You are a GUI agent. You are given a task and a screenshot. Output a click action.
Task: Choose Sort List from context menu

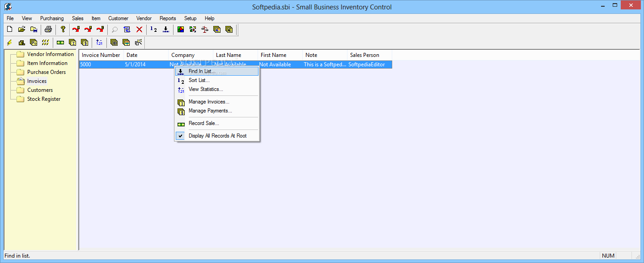point(217,80)
